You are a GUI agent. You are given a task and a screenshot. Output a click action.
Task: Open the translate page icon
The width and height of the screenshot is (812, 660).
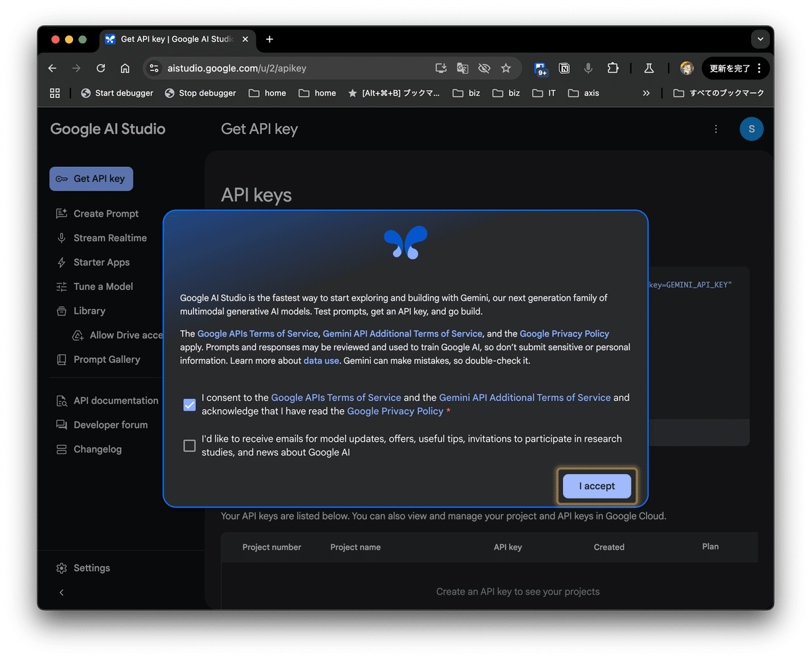pyautogui.click(x=463, y=68)
